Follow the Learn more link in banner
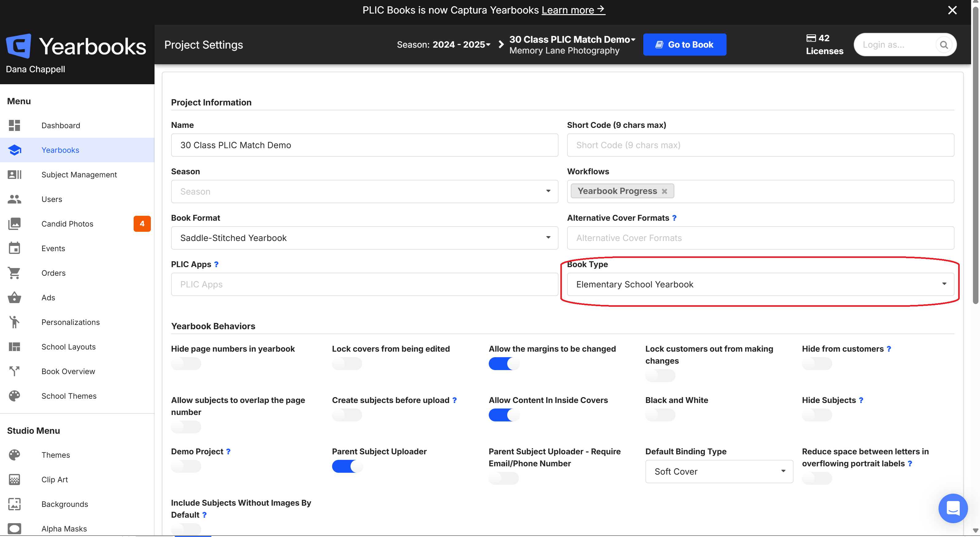Image resolution: width=980 pixels, height=537 pixels. [573, 10]
